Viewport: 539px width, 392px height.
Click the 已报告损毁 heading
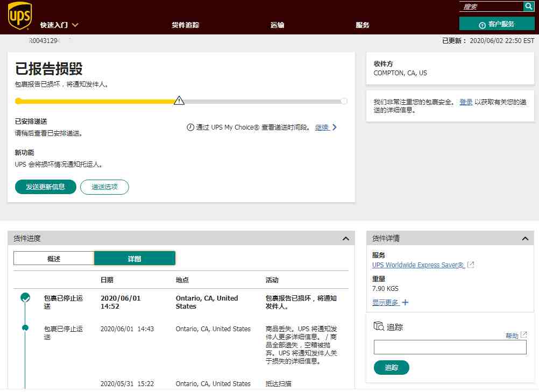pyautogui.click(x=49, y=68)
